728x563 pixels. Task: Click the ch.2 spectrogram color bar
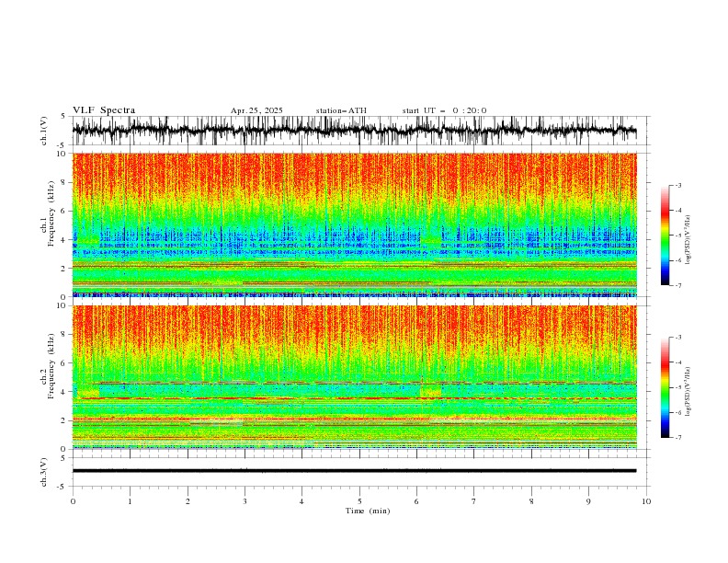point(665,387)
